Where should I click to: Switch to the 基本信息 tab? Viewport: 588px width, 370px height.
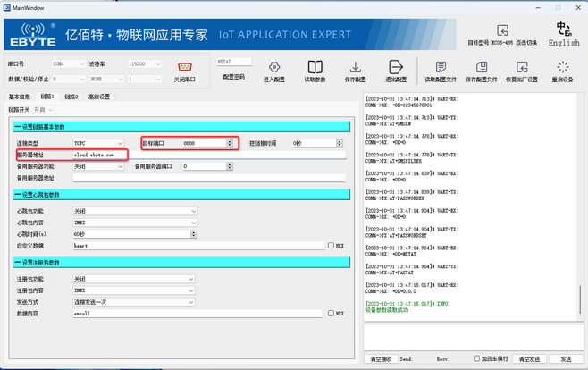point(20,97)
